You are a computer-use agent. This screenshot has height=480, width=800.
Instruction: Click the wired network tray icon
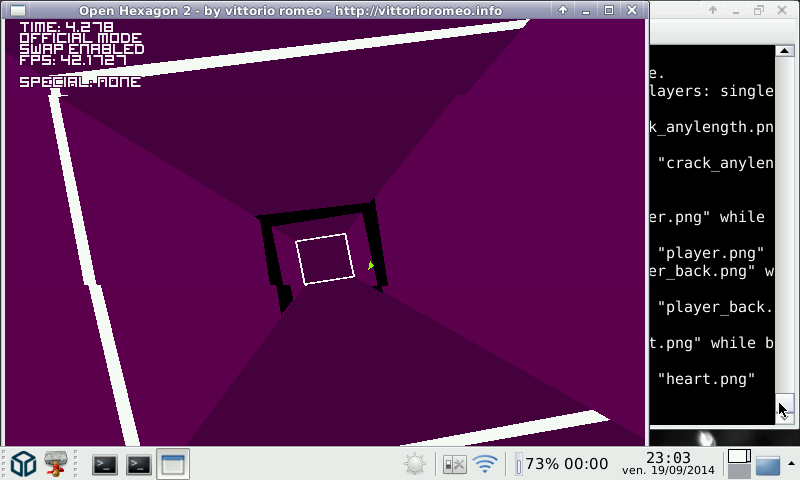tap(455, 464)
